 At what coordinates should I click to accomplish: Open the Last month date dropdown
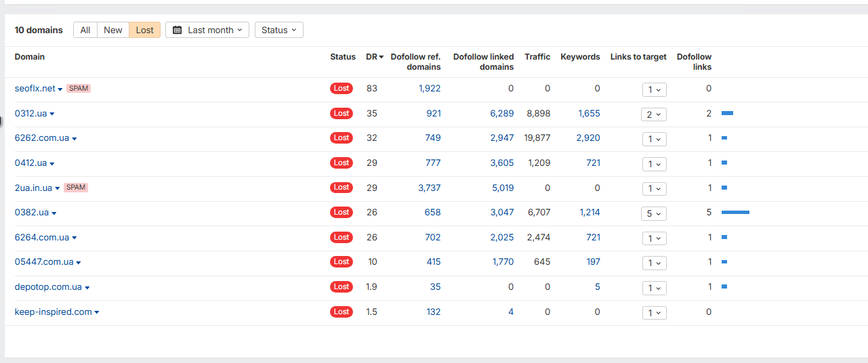tap(207, 30)
